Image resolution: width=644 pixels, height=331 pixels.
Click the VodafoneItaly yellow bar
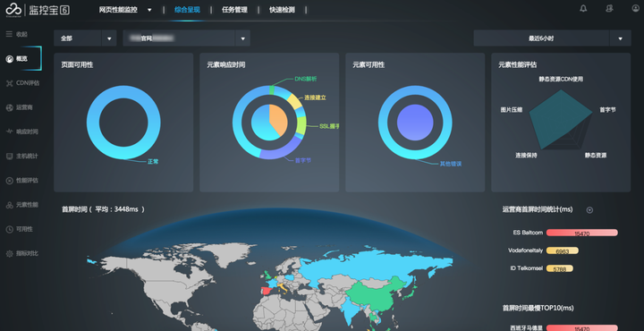coord(563,250)
